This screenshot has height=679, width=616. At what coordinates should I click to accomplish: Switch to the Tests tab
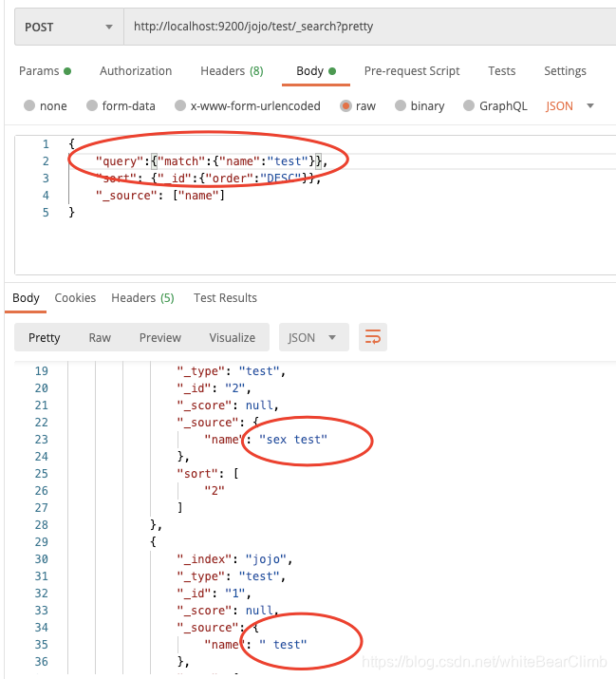click(502, 71)
